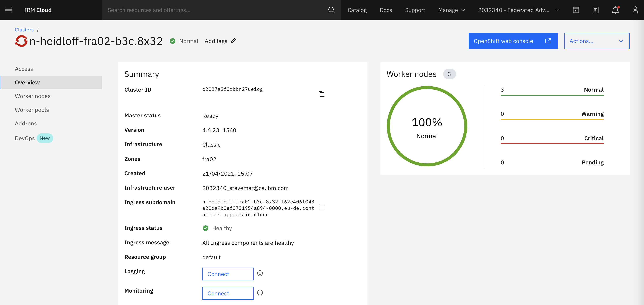Screen dimensions: 644x305
Task: Click Connect button for Monitoring
Action: pyautogui.click(x=228, y=293)
